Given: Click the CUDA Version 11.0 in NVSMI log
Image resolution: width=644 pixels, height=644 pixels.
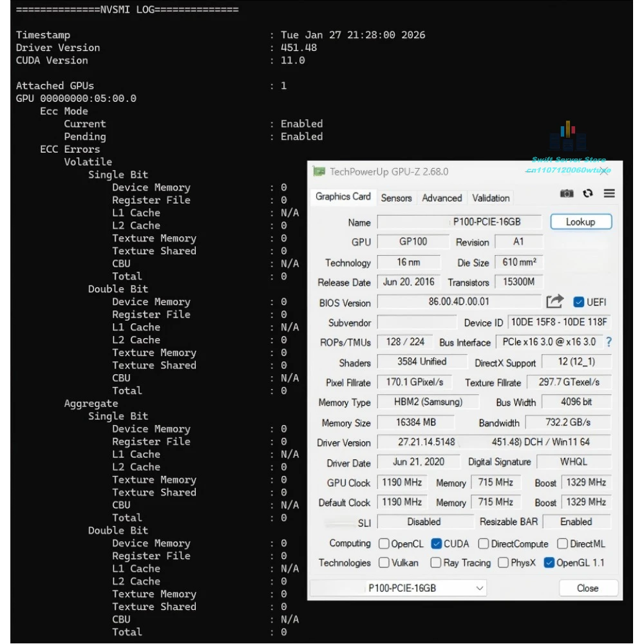Looking at the screenshot, I should tap(293, 61).
